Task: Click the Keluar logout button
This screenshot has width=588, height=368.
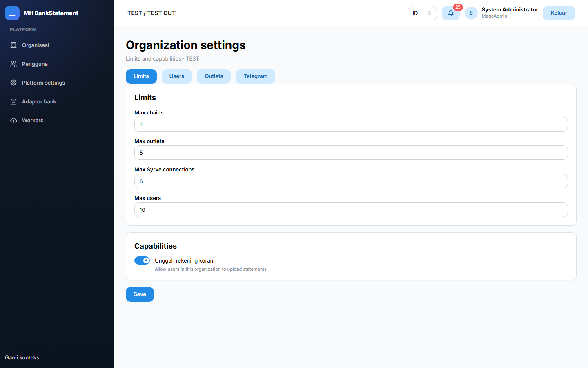Action: point(559,13)
